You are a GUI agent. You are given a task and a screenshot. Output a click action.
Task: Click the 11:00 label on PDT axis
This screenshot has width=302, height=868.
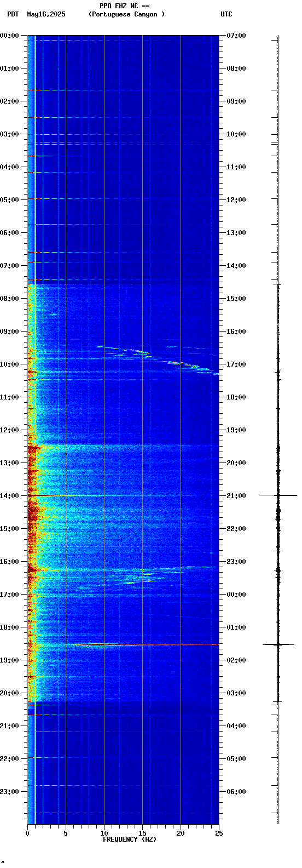pyautogui.click(x=10, y=397)
